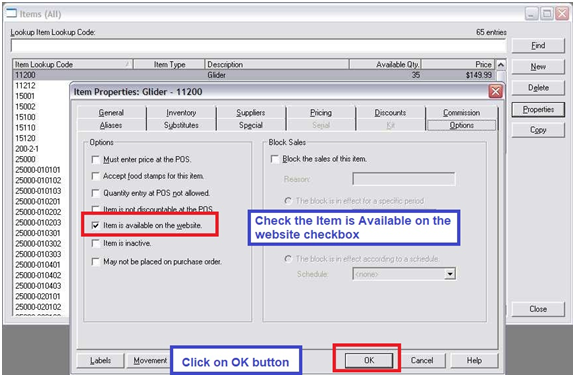Open the Inventory tab
This screenshot has height=377, width=575.
pos(181,113)
